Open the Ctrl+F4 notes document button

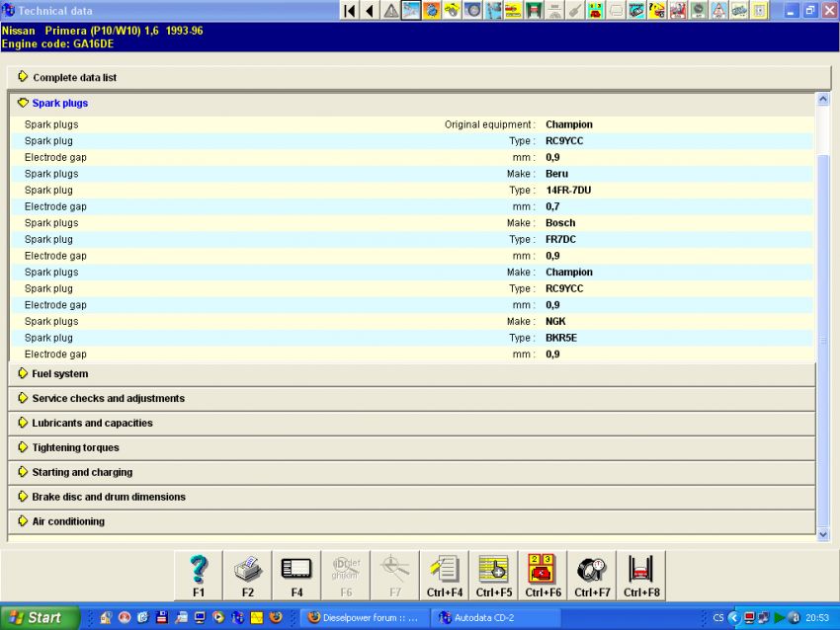coord(445,576)
